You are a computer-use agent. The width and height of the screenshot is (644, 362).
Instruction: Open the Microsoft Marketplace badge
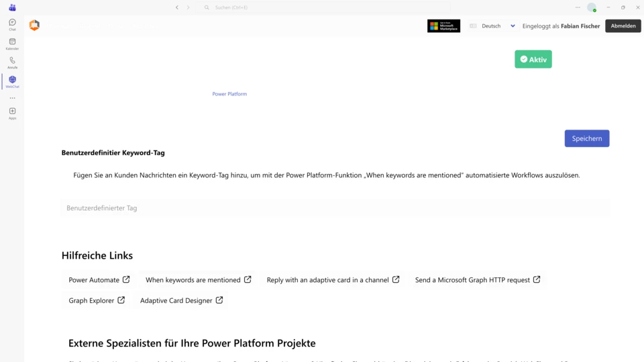(x=443, y=26)
